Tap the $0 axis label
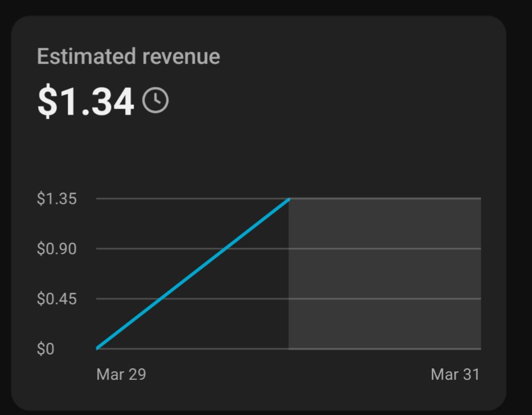The image size is (532, 415). coord(46,348)
